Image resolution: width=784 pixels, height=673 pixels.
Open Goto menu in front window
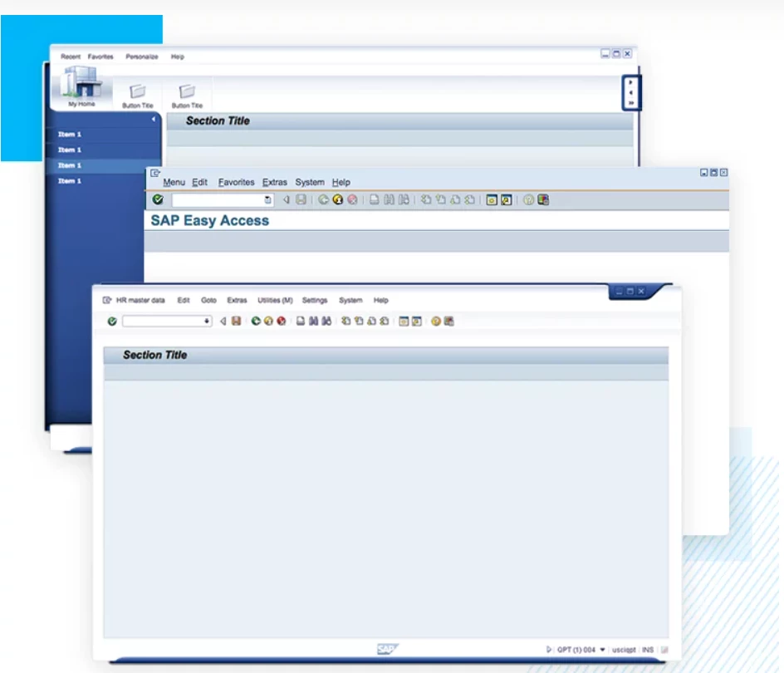[x=208, y=300]
